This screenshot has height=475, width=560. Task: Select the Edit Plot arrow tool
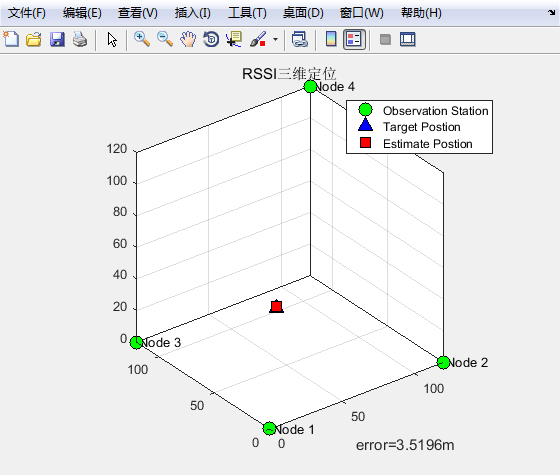tap(112, 39)
